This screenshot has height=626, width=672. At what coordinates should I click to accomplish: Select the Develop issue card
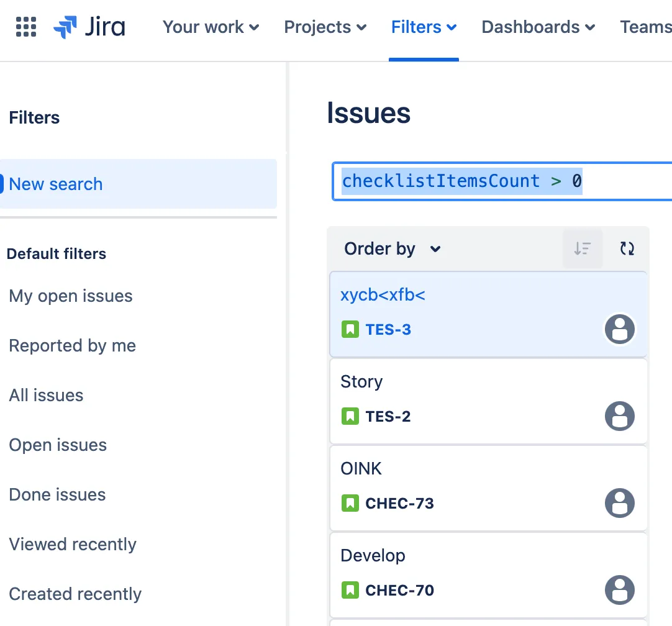pyautogui.click(x=488, y=576)
